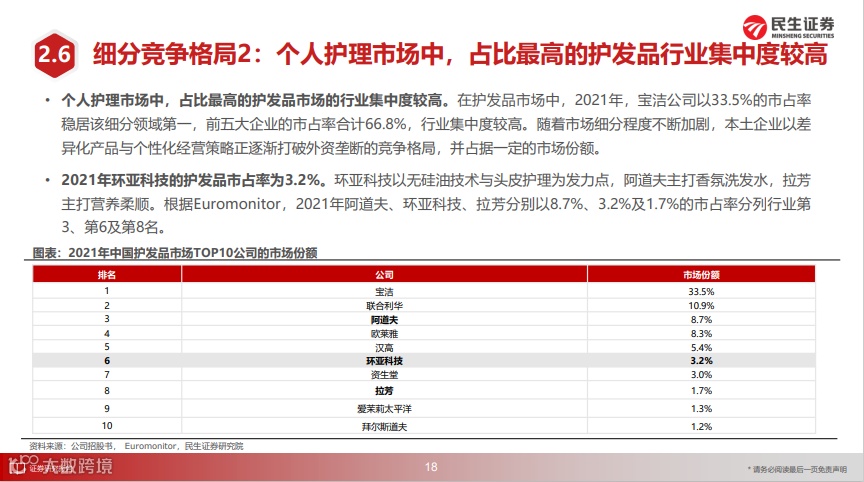Click rank 6 in the highlighted row

click(107, 361)
